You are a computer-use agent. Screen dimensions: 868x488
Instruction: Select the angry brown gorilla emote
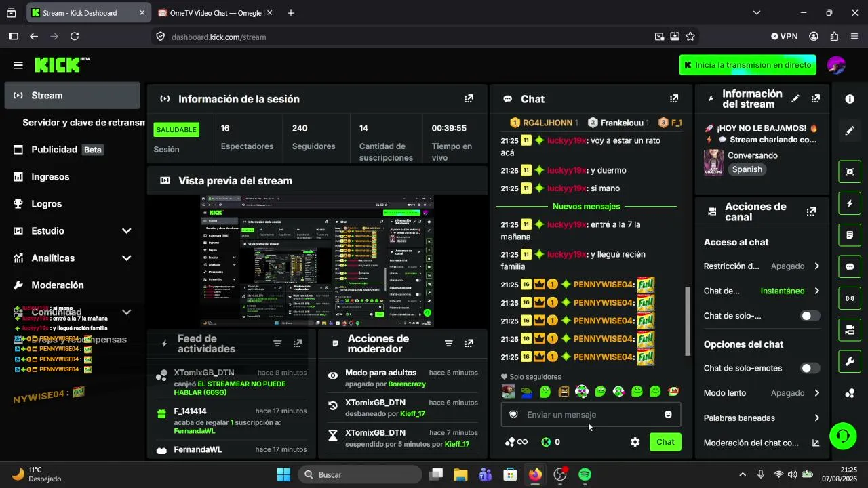click(x=564, y=391)
